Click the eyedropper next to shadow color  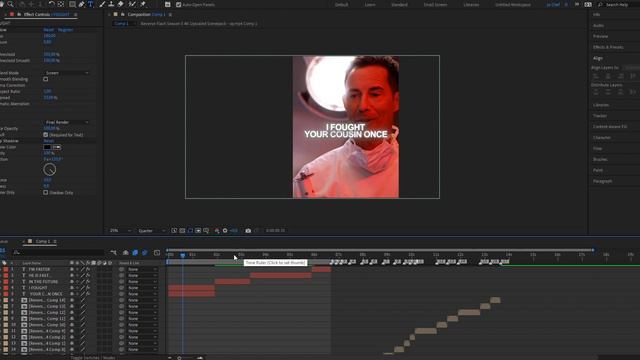(57, 147)
